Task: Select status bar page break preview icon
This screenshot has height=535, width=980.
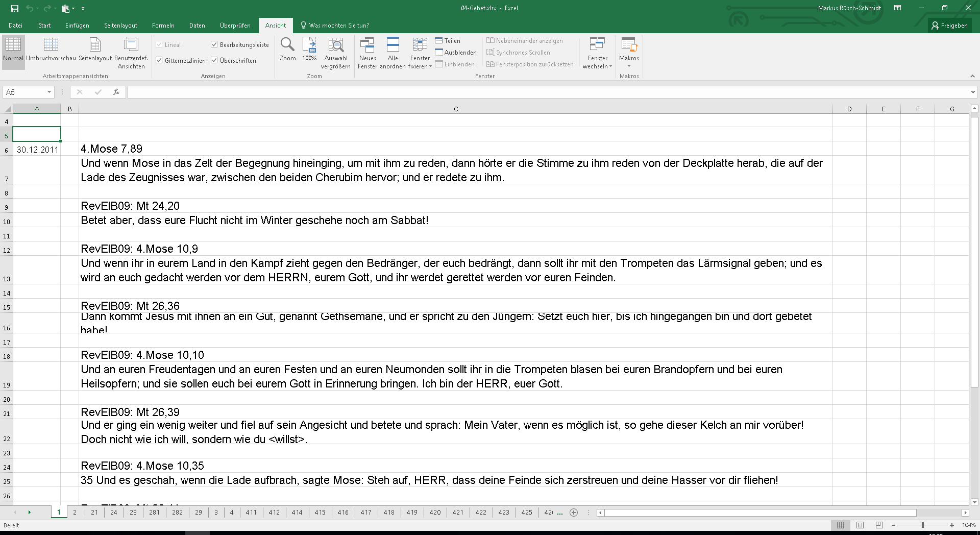Action: click(x=879, y=525)
